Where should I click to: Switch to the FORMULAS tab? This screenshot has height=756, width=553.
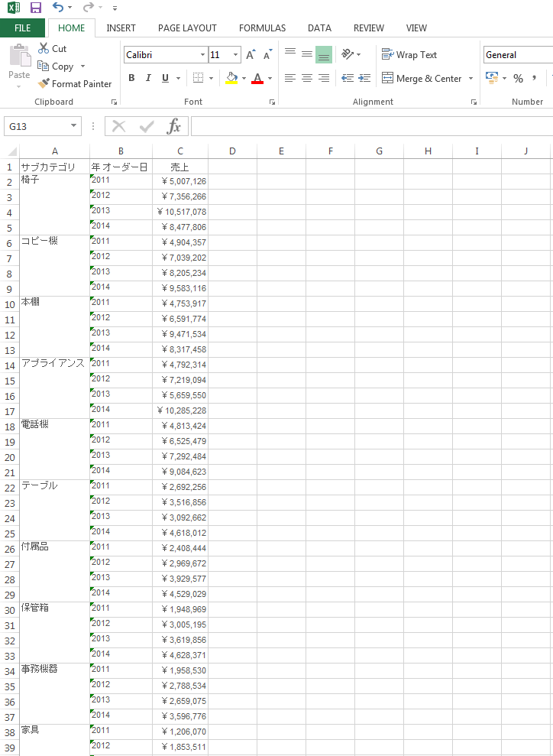point(262,28)
